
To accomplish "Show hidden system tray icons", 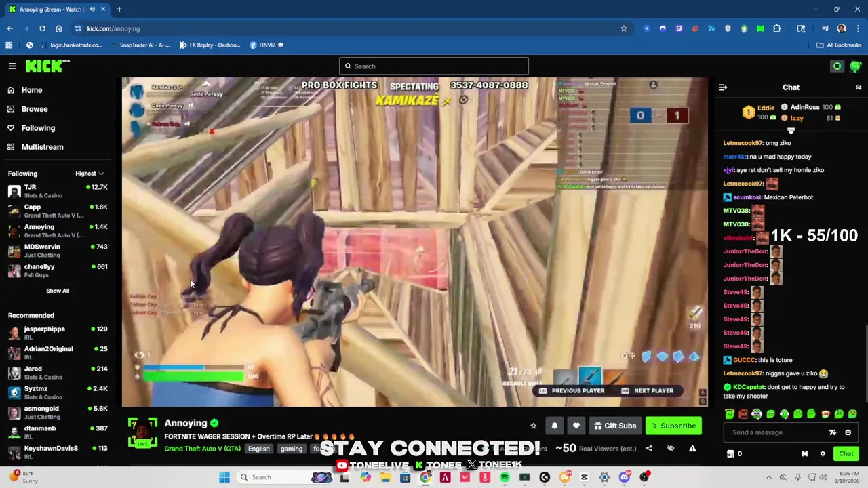I will (x=768, y=477).
